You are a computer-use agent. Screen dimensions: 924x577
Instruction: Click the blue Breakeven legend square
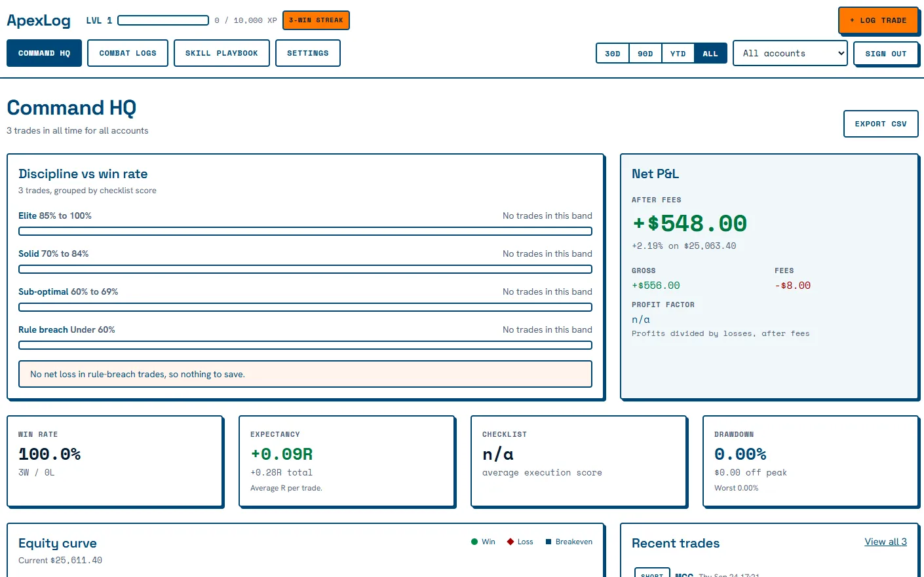(549, 542)
